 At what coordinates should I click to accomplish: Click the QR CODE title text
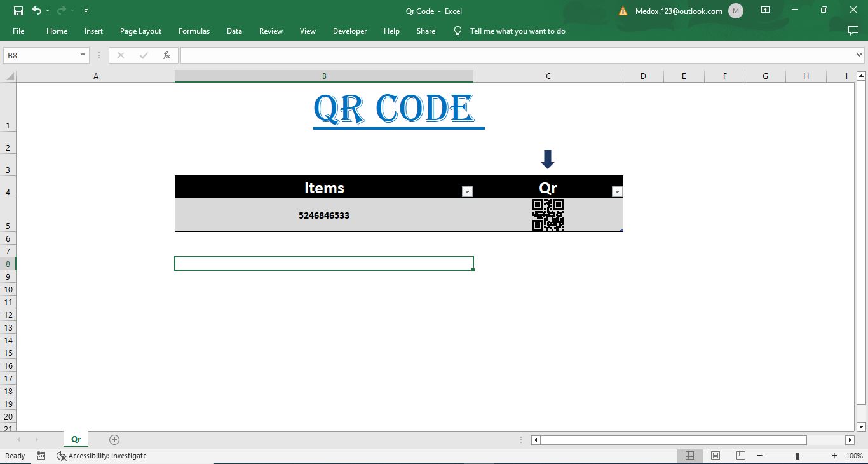click(394, 109)
